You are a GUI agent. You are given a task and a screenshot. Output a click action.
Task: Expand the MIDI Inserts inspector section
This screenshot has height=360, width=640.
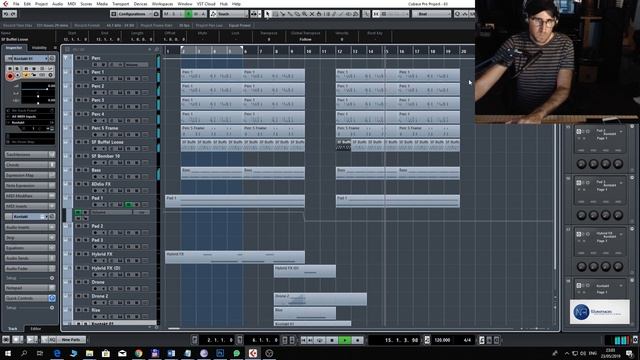point(30,206)
